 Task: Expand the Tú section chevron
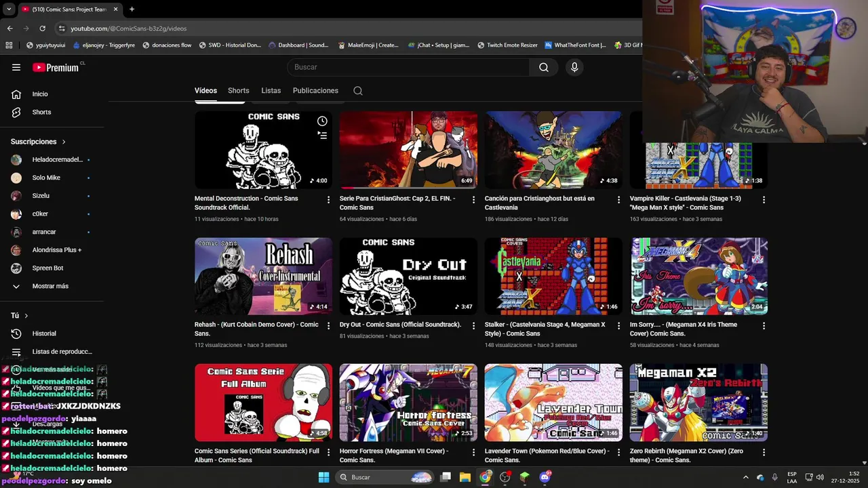(26, 316)
